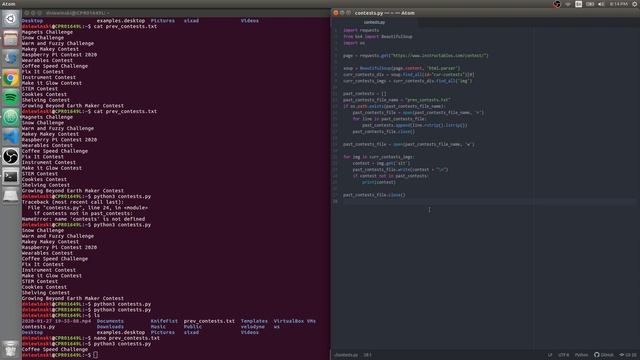Image resolution: width=640 pixels, height=360 pixels.
Task: Click the 'for img in curr_contests_imgs' line
Action: 378,157
